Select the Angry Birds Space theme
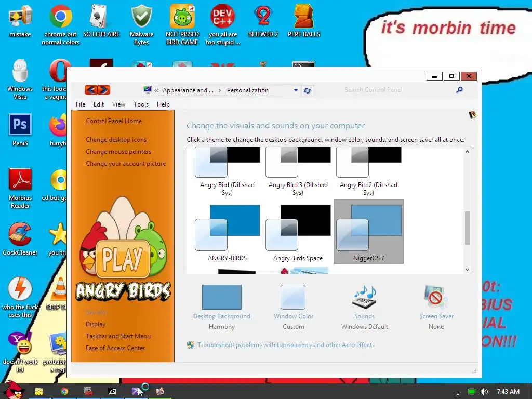The width and height of the screenshot is (532, 399). pos(298,232)
